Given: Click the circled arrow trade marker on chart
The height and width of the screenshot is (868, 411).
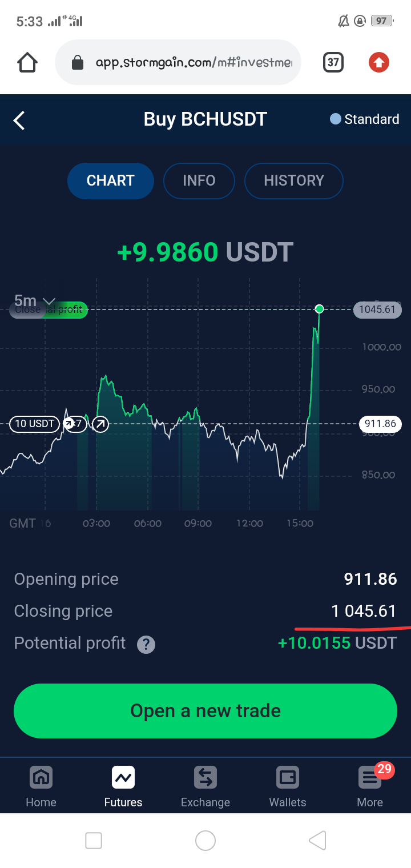Looking at the screenshot, I should coord(100,424).
